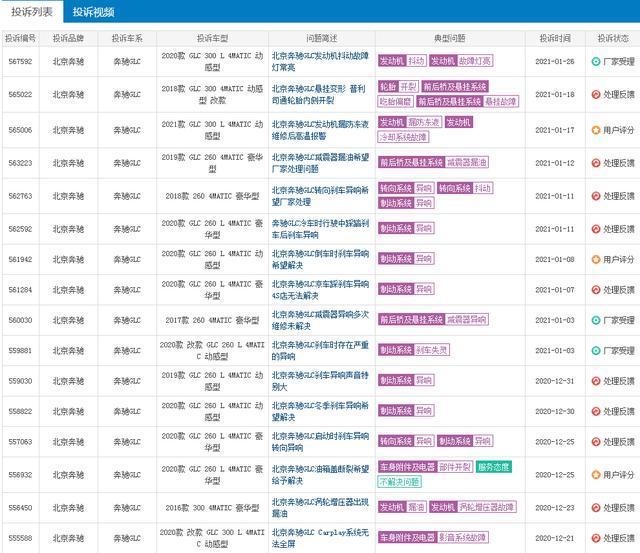Open the complaint link 北京奔驰GLC刹车时存在严重的异响
Image resolution: width=640 pixels, height=553 pixels.
coord(320,351)
